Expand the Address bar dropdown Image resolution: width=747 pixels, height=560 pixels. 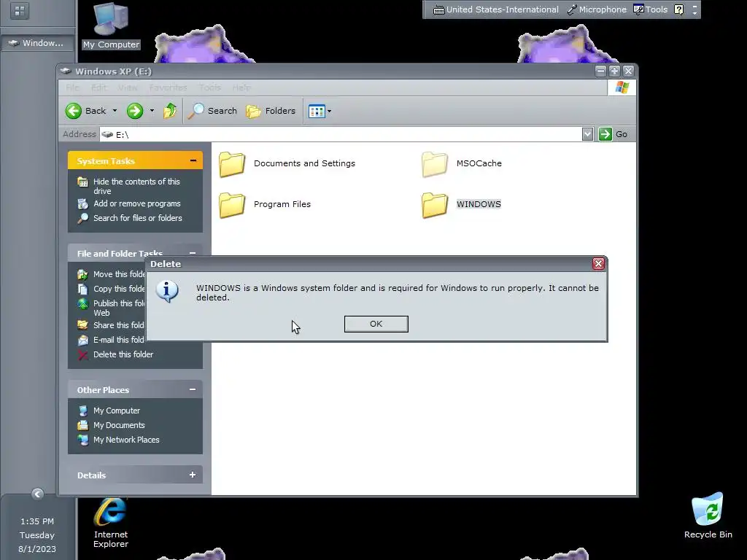587,134
